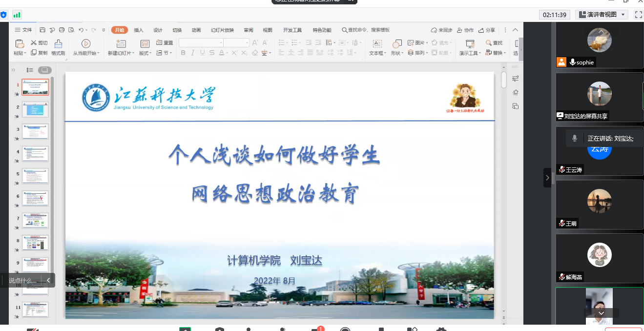This screenshot has height=331, width=644.
Task: Click the Collaborate (协作) button
Action: [464, 30]
